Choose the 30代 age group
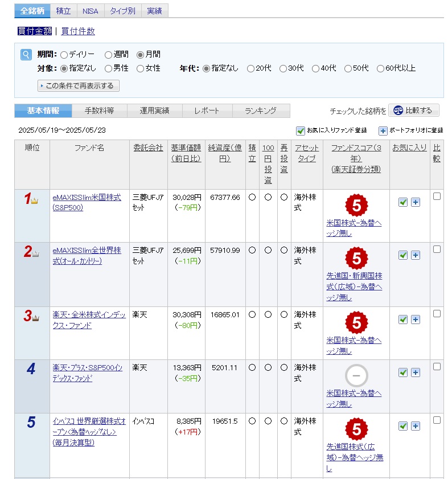 pyautogui.click(x=283, y=69)
